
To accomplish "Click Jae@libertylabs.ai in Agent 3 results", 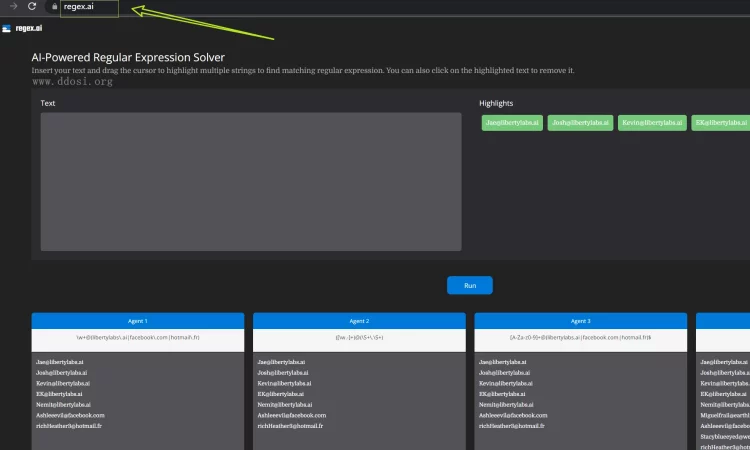I will 503,362.
